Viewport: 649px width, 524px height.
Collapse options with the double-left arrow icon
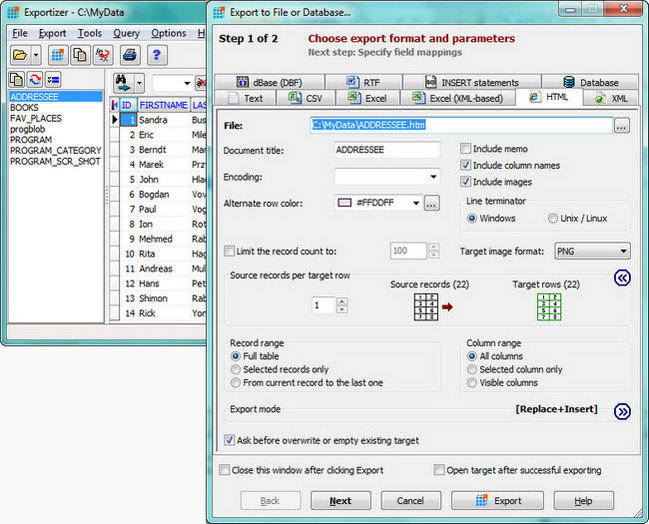point(622,278)
